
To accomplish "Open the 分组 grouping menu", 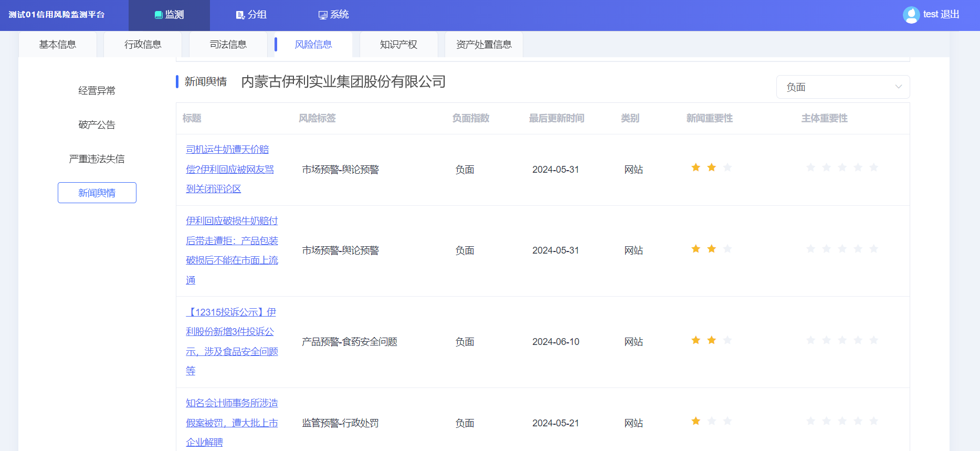I will coord(251,15).
